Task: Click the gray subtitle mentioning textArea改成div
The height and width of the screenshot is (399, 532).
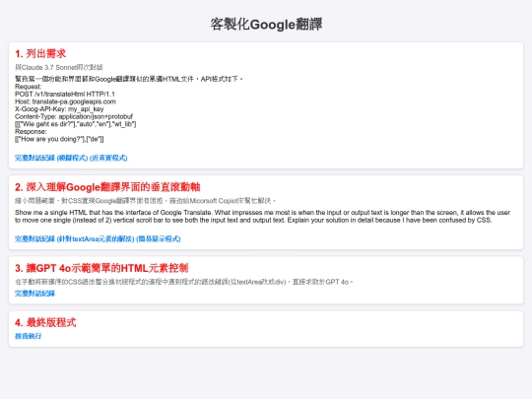Action: [184, 282]
